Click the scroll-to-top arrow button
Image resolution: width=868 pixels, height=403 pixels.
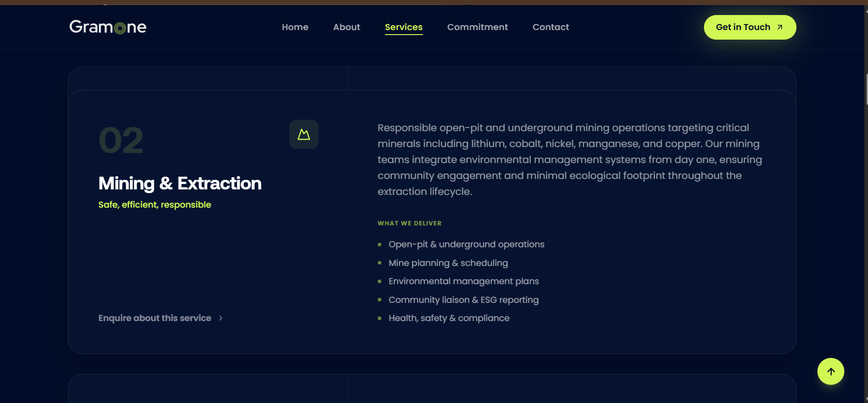pyautogui.click(x=831, y=372)
